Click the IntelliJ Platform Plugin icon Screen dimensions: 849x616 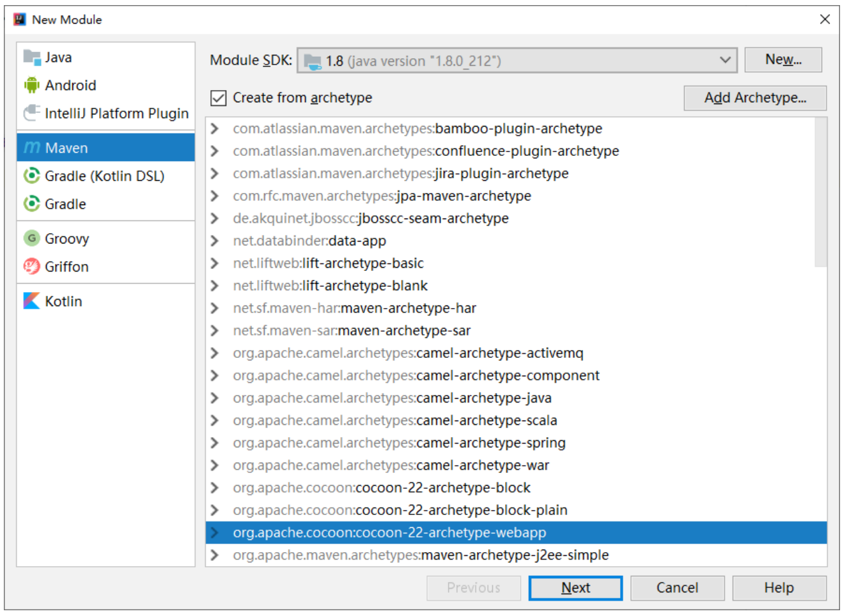point(31,113)
